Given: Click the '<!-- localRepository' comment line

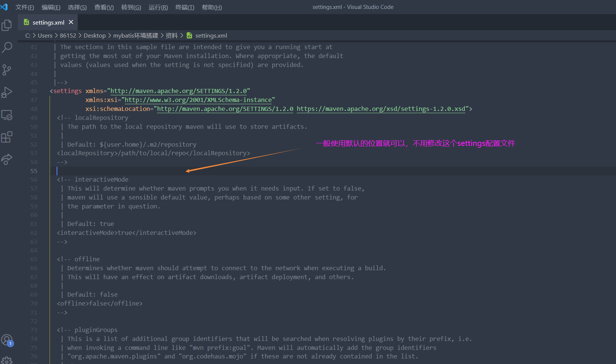Looking at the screenshot, I should [92, 118].
